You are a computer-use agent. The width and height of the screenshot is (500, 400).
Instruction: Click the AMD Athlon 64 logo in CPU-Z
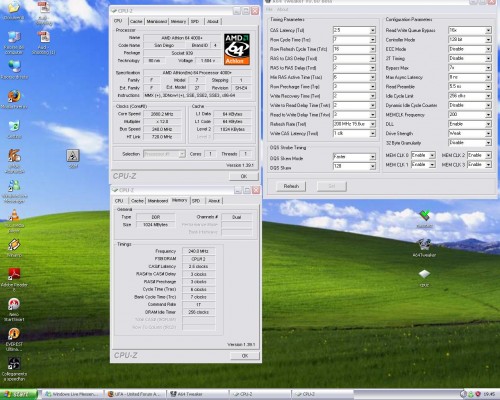(x=237, y=49)
